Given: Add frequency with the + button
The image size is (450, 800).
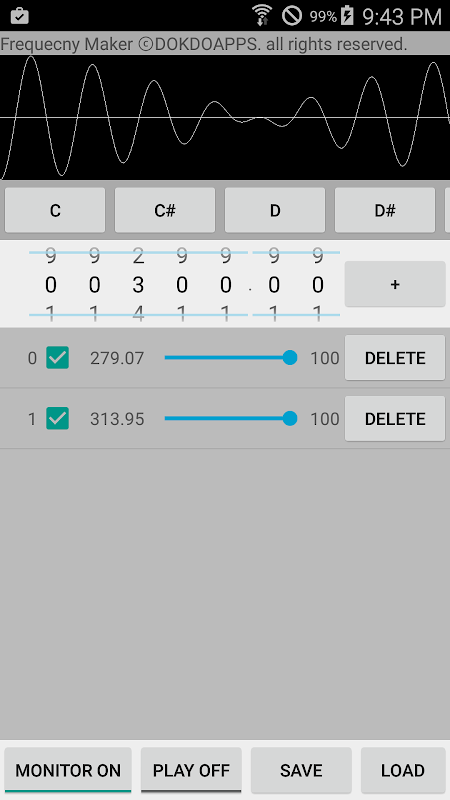Looking at the screenshot, I should click(x=395, y=284).
